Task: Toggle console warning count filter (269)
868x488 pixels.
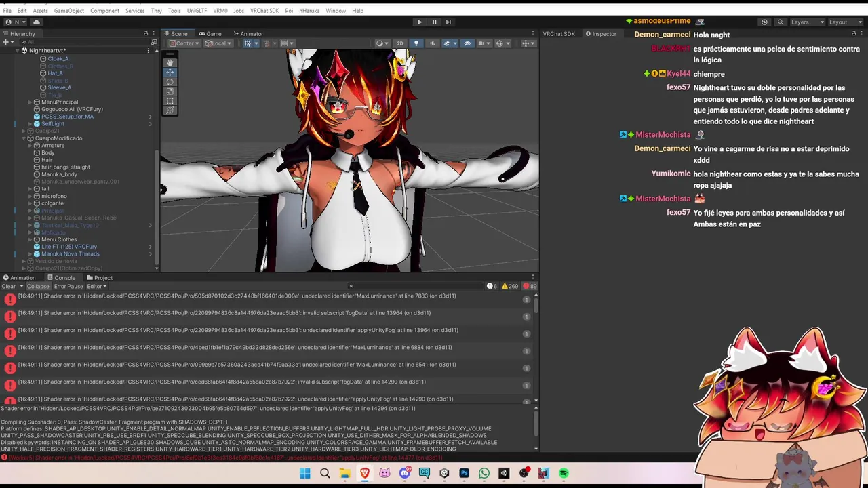Action: (509, 286)
